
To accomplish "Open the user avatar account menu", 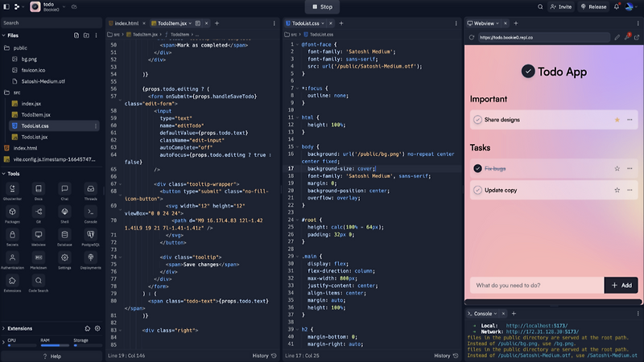I will 630,6.
